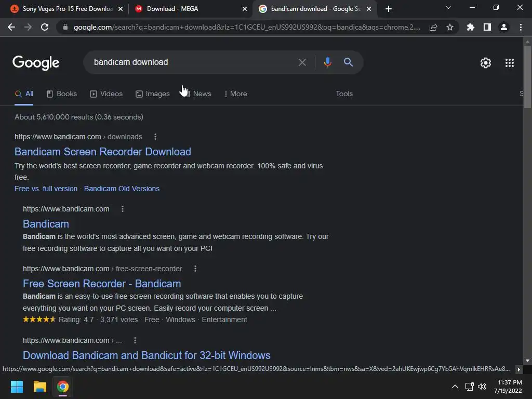Close the bandicam download Google tab
Viewport: 532px width, 399px height.
click(x=369, y=9)
